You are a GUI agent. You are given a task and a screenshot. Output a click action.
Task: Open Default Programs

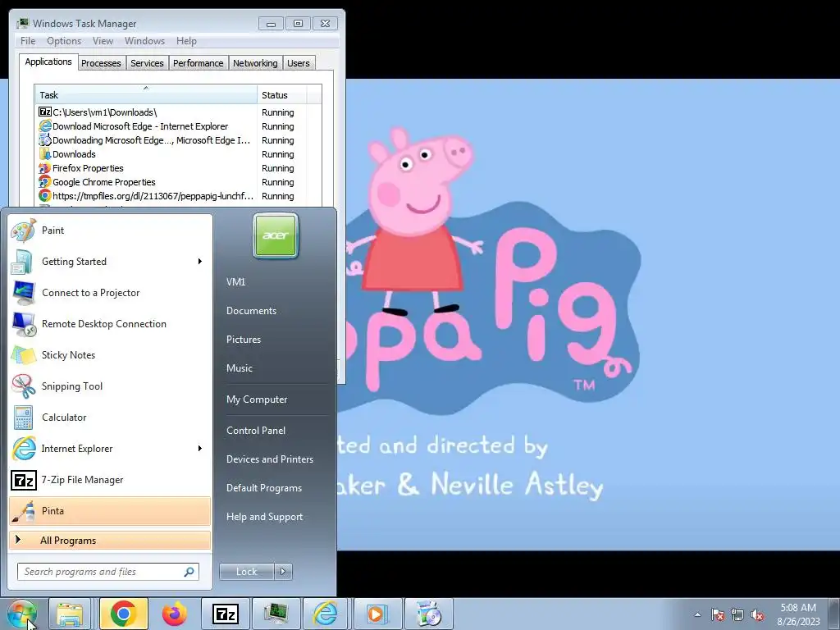pos(264,487)
